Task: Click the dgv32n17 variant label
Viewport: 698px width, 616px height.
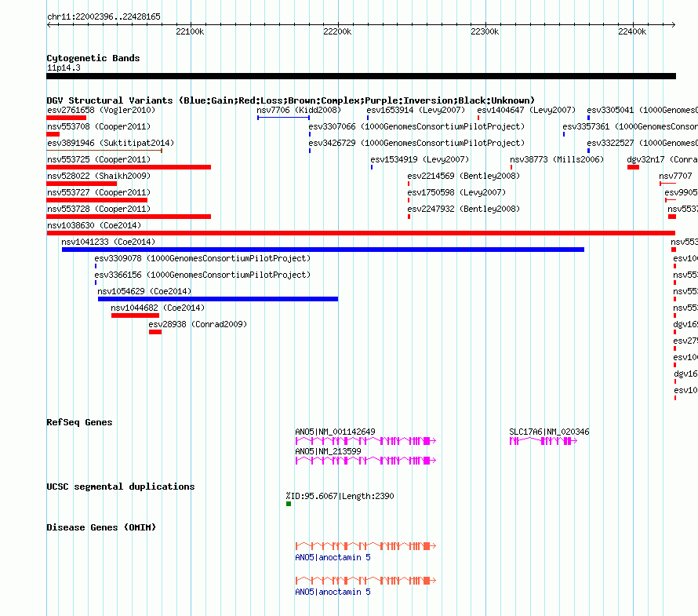Action: pyautogui.click(x=662, y=159)
